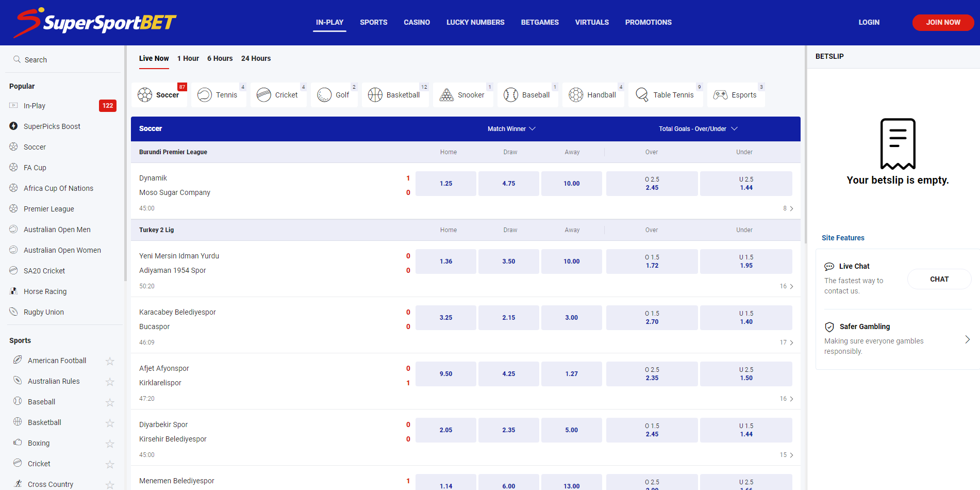980x490 pixels.
Task: Favorite Basketball with star
Action: pyautogui.click(x=110, y=423)
